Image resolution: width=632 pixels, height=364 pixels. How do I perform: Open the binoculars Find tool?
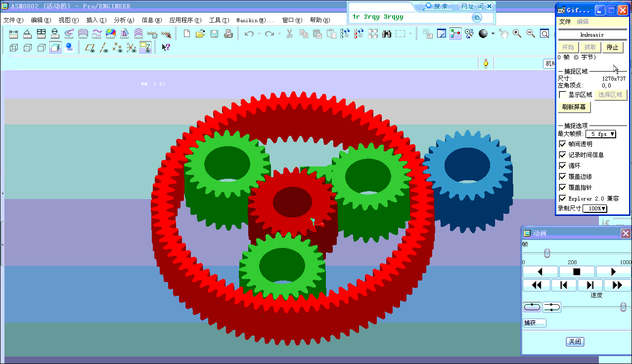point(387,34)
